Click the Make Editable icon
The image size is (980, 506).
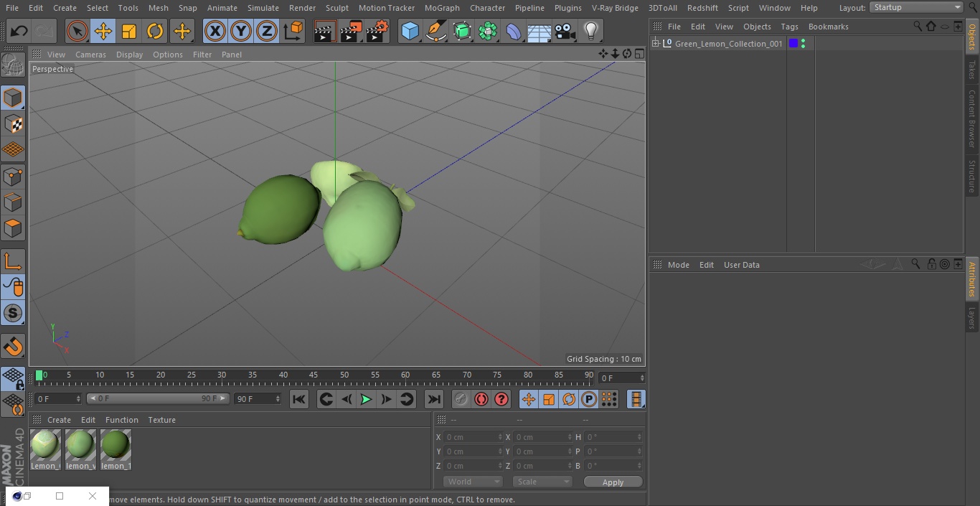pyautogui.click(x=13, y=65)
